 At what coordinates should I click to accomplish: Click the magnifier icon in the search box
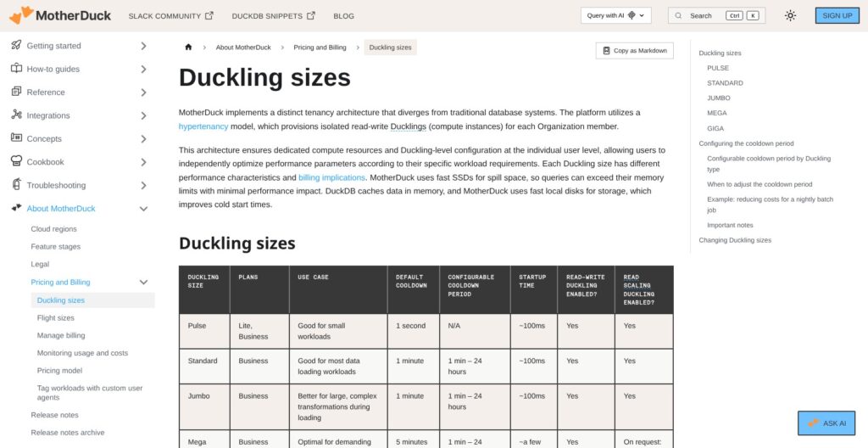point(678,15)
